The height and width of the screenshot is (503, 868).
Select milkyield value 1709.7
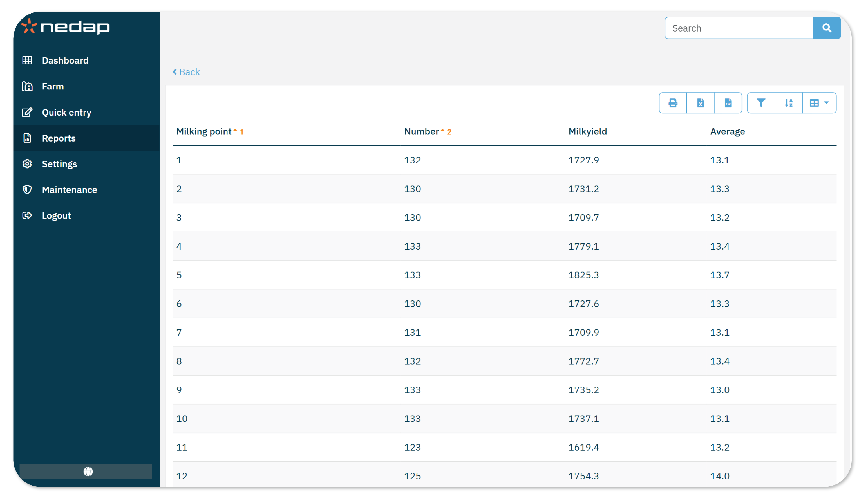[583, 217]
